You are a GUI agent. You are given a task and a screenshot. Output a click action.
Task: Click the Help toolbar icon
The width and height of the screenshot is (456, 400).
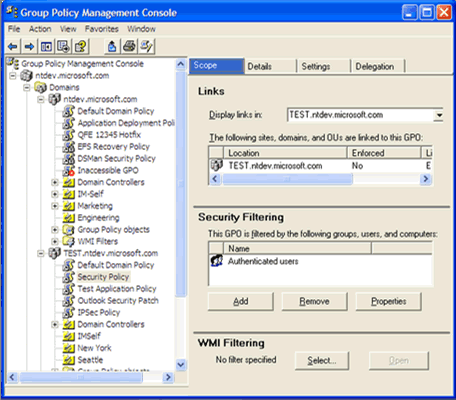click(x=80, y=46)
